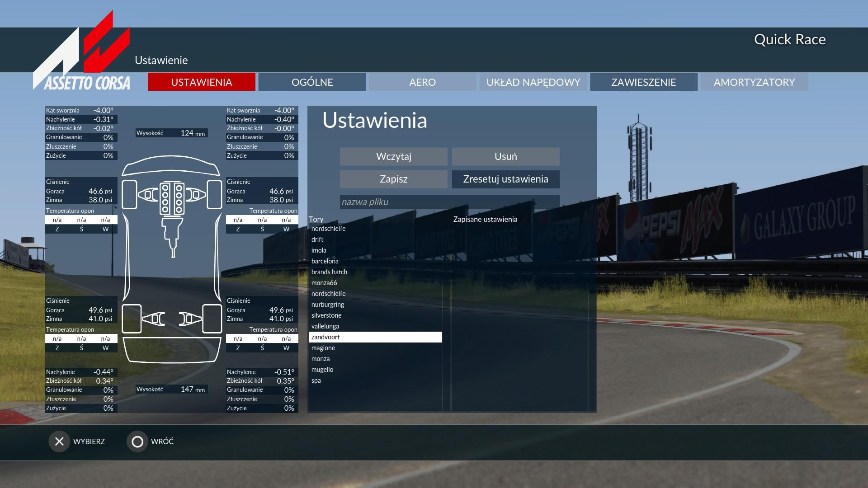Click Zresetuj ustawienia button
Viewport: 868px width, 488px height.
(x=506, y=179)
